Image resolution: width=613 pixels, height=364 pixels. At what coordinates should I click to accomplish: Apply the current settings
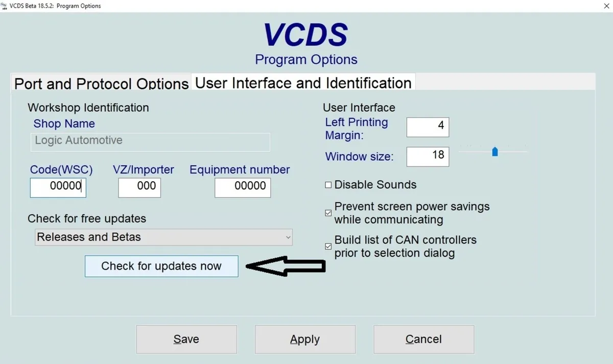(x=305, y=339)
